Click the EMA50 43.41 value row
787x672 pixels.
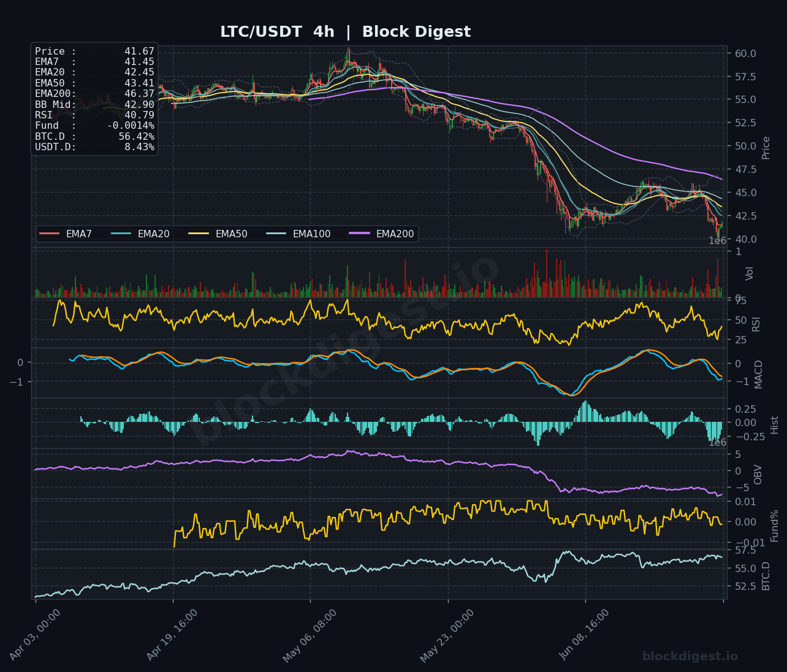(94, 83)
